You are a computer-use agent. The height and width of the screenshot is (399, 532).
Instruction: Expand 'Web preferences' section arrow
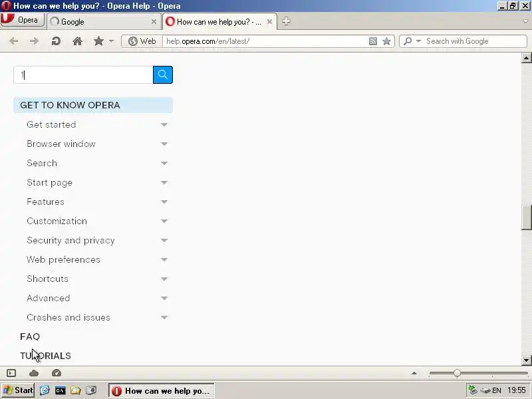(x=164, y=259)
